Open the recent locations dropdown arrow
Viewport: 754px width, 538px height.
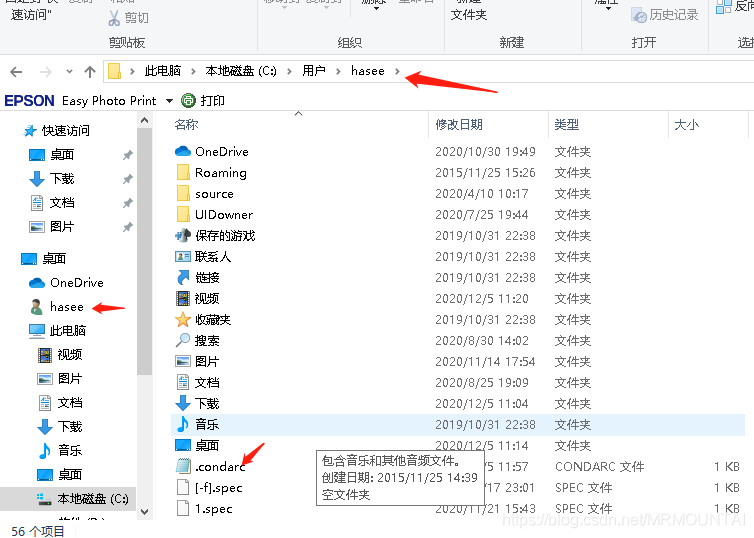(69, 72)
